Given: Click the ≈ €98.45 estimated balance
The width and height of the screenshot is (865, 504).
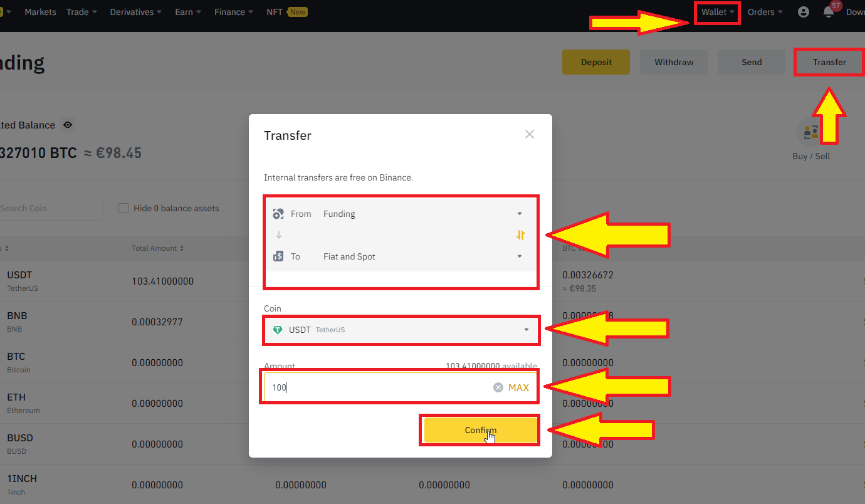Looking at the screenshot, I should tap(113, 152).
